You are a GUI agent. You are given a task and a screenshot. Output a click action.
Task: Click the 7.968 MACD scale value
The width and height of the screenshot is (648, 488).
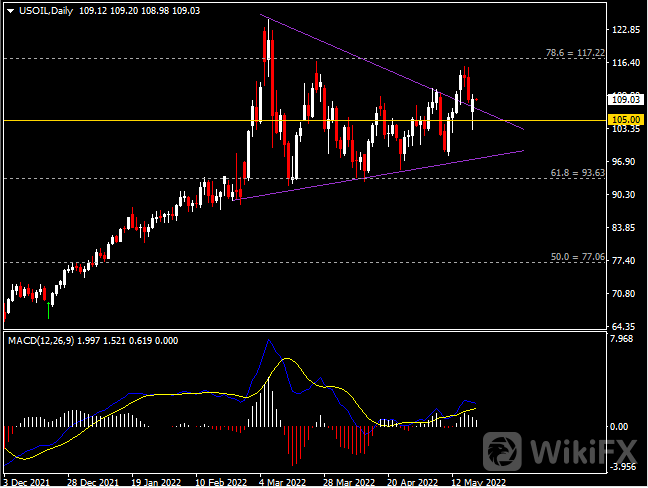[x=622, y=339]
